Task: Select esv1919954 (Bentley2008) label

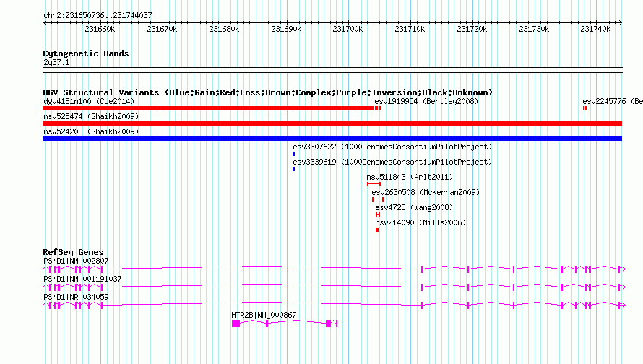Action: tap(426, 101)
